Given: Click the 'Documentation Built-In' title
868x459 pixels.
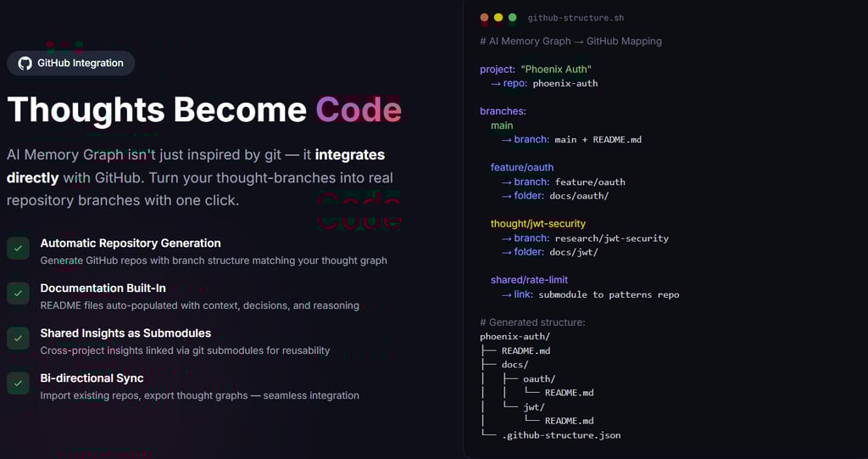Looking at the screenshot, I should pos(103,288).
